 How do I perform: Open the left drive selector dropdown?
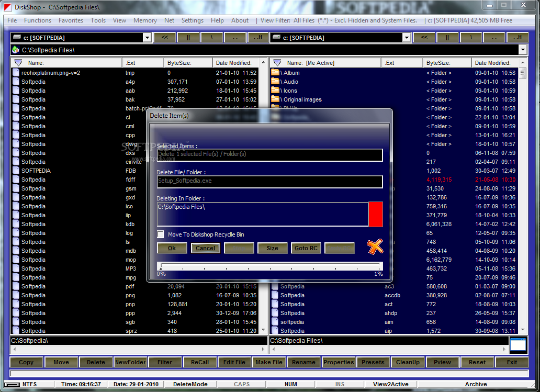point(147,37)
